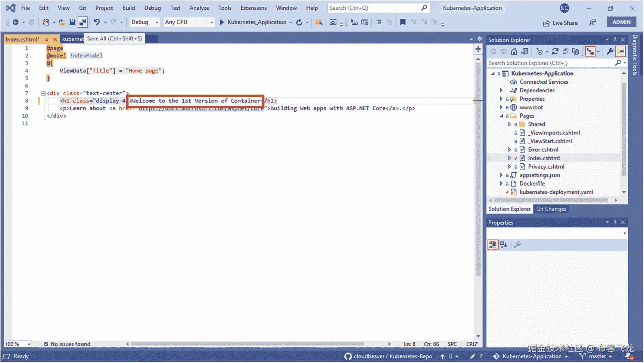Click pending changes pencil count
The width and height of the screenshot is (644, 363).
coord(476,357)
